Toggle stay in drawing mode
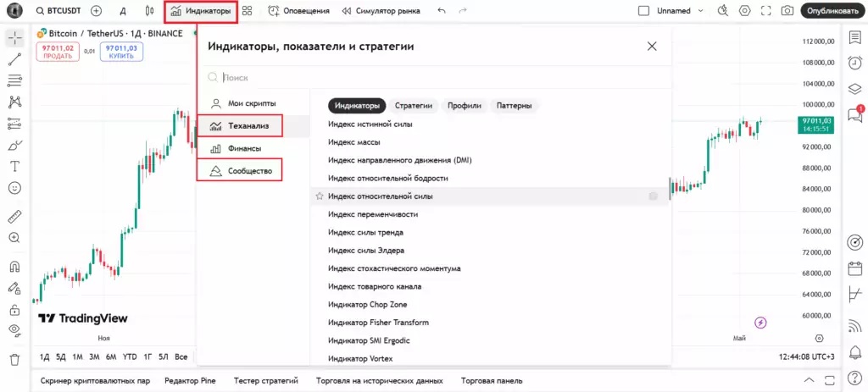The image size is (868, 392). point(15,288)
